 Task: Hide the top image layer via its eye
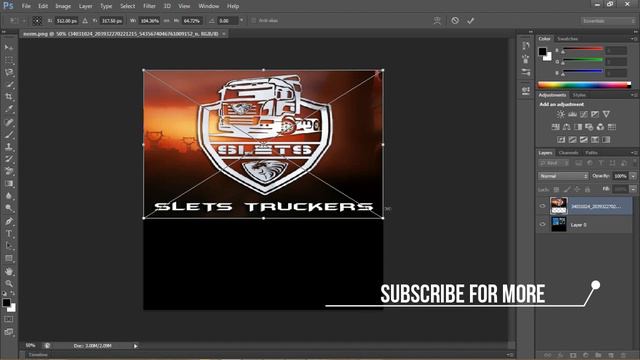click(542, 206)
